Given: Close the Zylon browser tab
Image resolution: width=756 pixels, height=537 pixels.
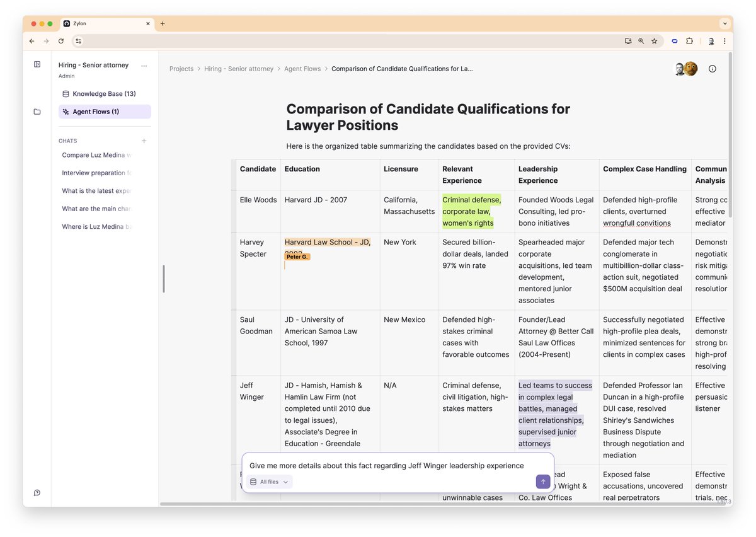Looking at the screenshot, I should tap(149, 23).
